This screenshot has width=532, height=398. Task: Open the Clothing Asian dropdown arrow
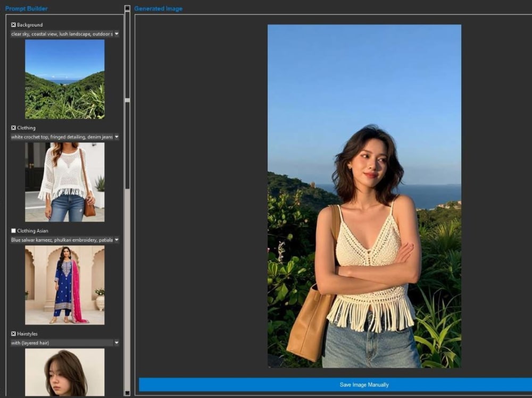117,240
